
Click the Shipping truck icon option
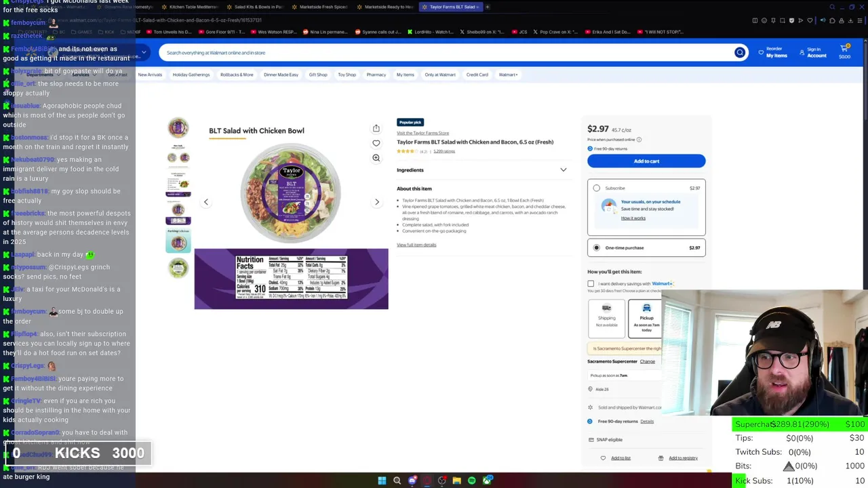(x=606, y=309)
